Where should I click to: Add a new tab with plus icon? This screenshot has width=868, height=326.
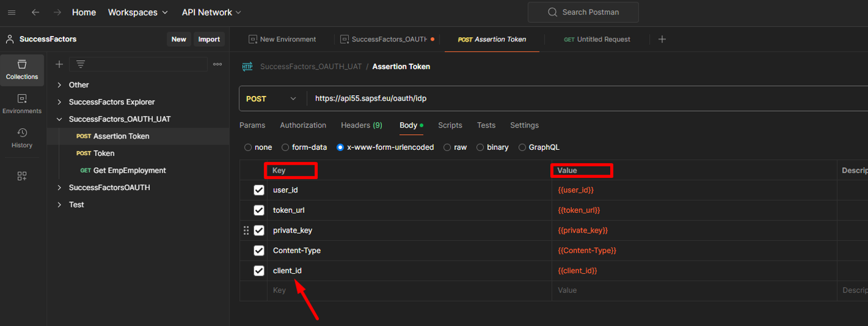tap(662, 39)
